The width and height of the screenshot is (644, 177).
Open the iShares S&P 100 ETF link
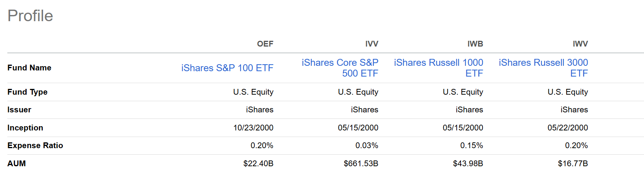(x=227, y=68)
